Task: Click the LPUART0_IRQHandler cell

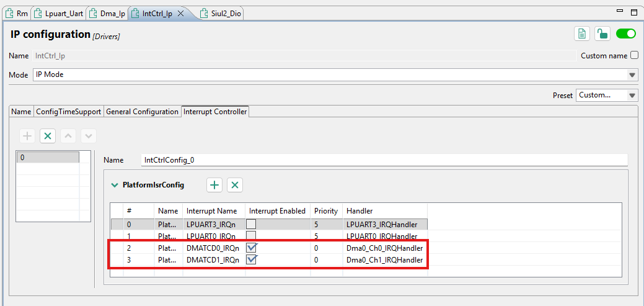Action: 385,236
